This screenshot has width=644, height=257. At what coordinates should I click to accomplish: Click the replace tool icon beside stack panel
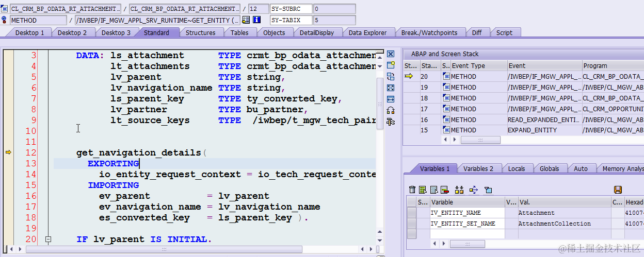391,76
